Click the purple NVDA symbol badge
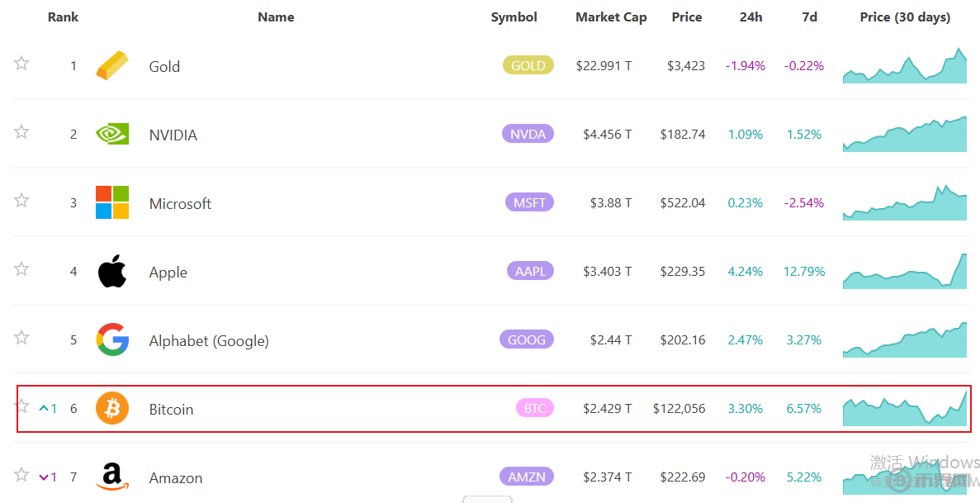 pos(528,134)
